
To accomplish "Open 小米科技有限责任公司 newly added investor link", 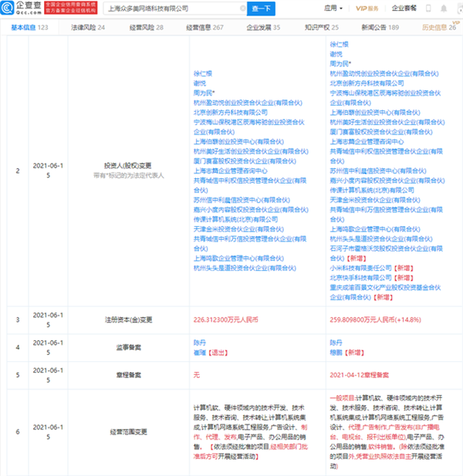I will coord(360,268).
